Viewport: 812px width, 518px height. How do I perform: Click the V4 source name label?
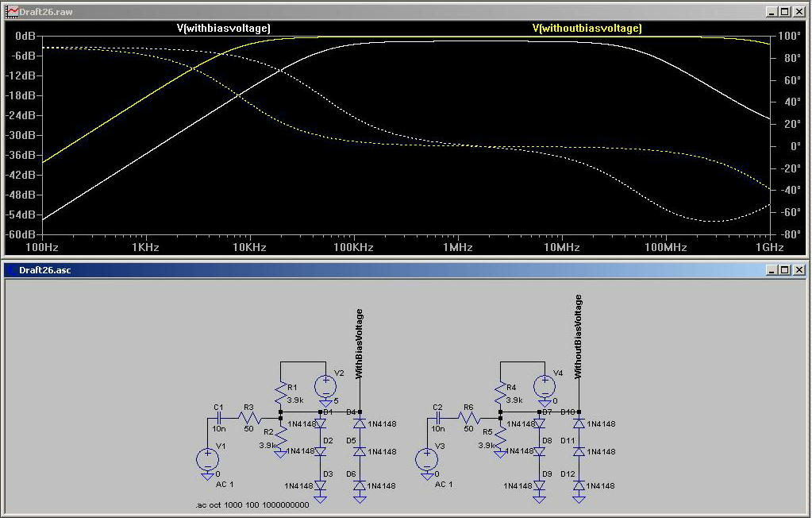click(x=558, y=373)
